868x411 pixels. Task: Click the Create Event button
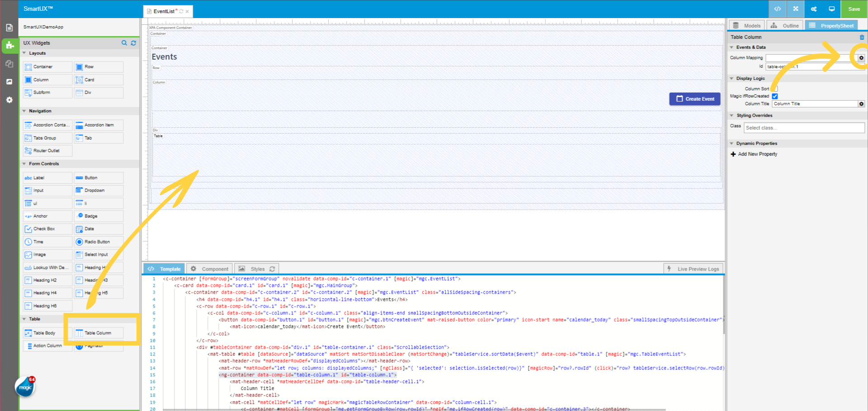(x=695, y=98)
